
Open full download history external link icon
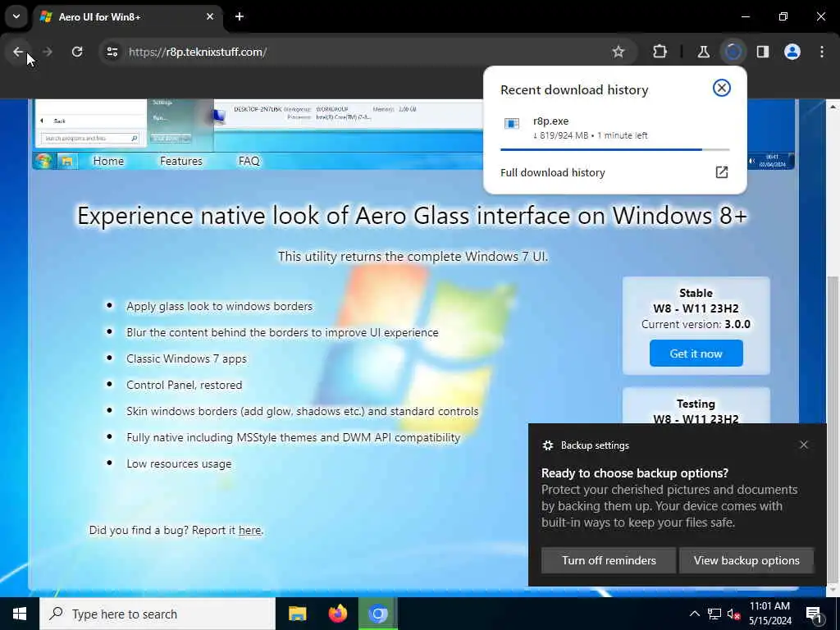point(722,172)
